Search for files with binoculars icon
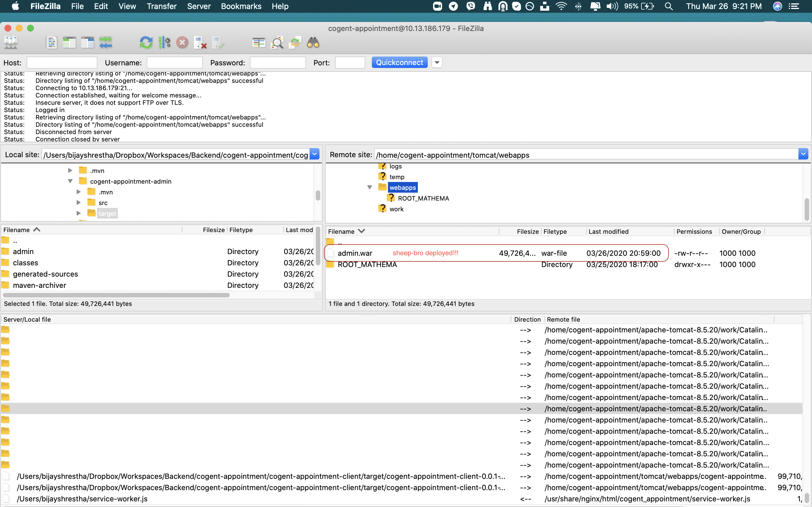The image size is (812, 507). coord(313,43)
